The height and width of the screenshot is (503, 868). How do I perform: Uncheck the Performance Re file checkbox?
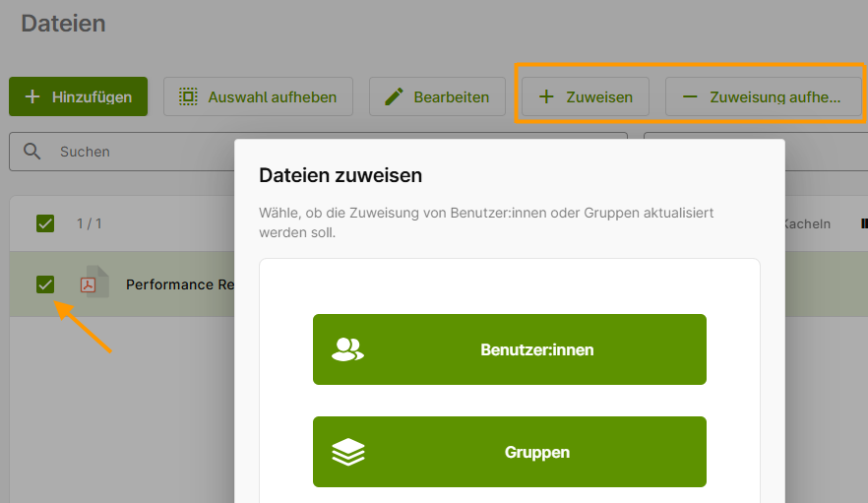tap(45, 284)
